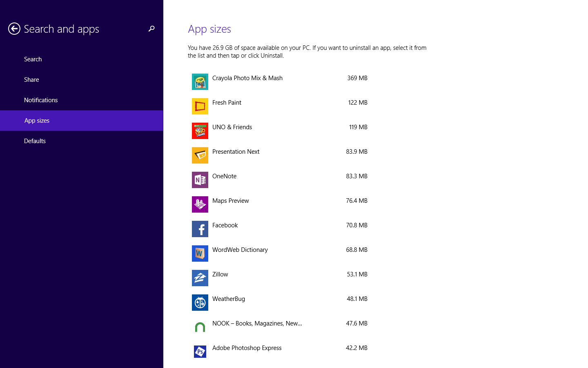
Task: Select the WordWeb Dictionary app icon
Action: tap(200, 254)
